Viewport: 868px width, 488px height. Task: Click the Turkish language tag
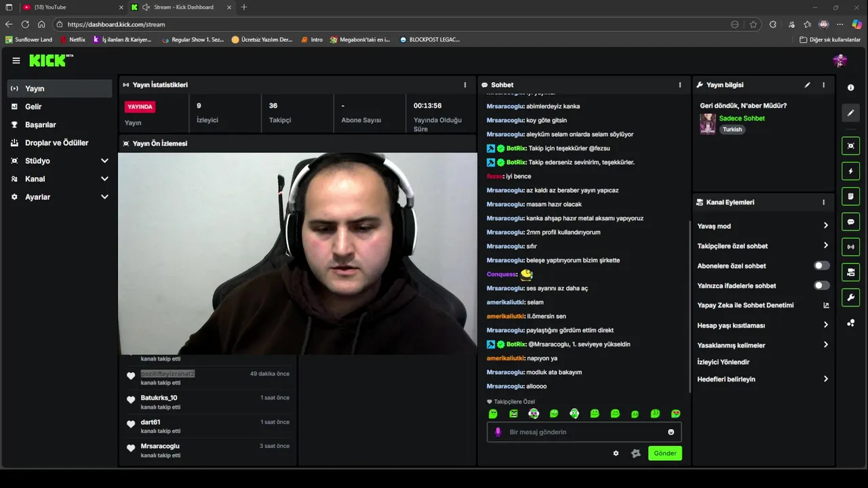pyautogui.click(x=732, y=129)
